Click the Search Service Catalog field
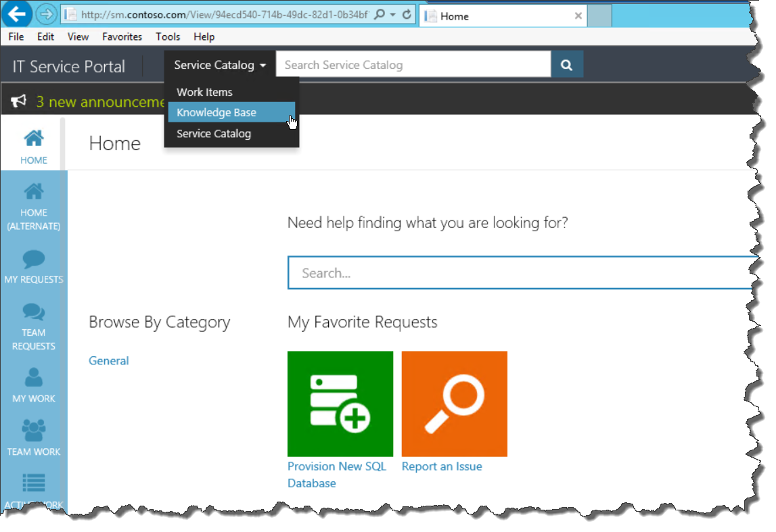 [413, 65]
